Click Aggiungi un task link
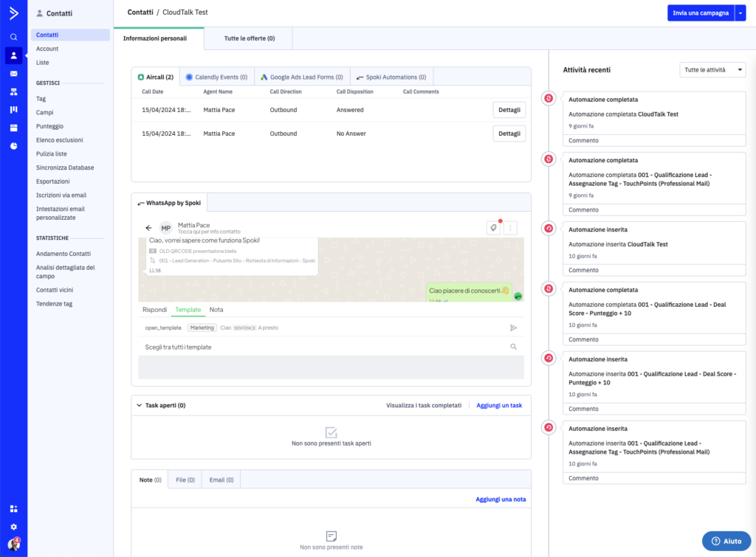 point(499,405)
